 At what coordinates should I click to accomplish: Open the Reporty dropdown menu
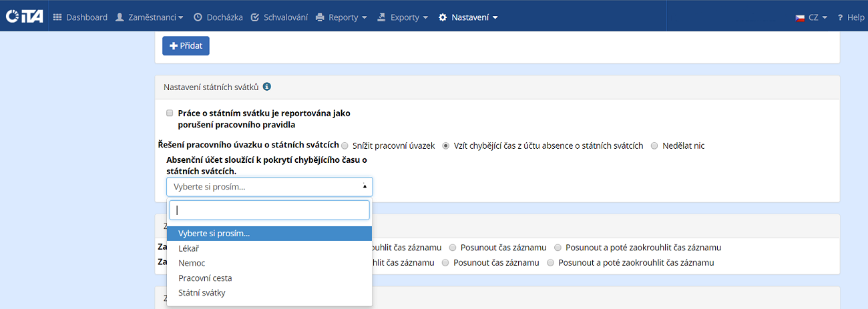point(341,17)
